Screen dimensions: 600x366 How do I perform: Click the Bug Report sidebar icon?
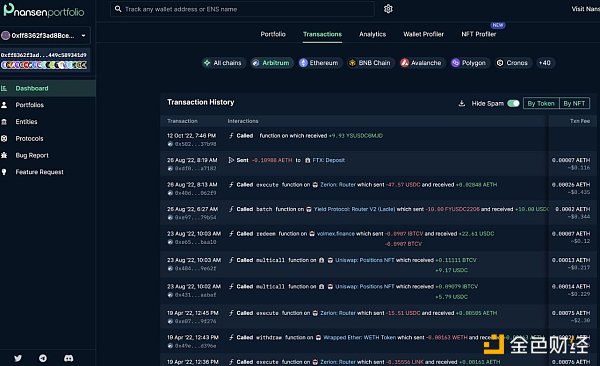click(4, 155)
